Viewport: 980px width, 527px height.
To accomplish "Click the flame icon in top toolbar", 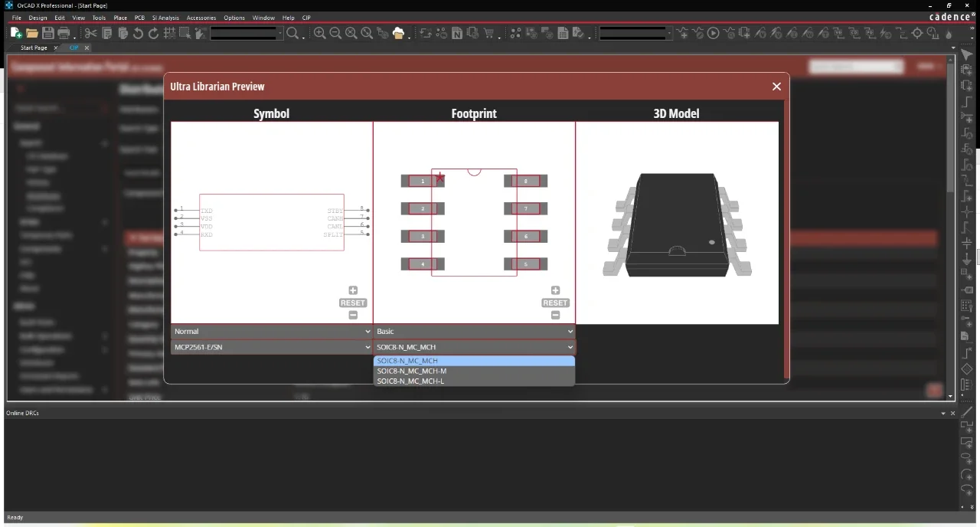I will pyautogui.click(x=949, y=34).
